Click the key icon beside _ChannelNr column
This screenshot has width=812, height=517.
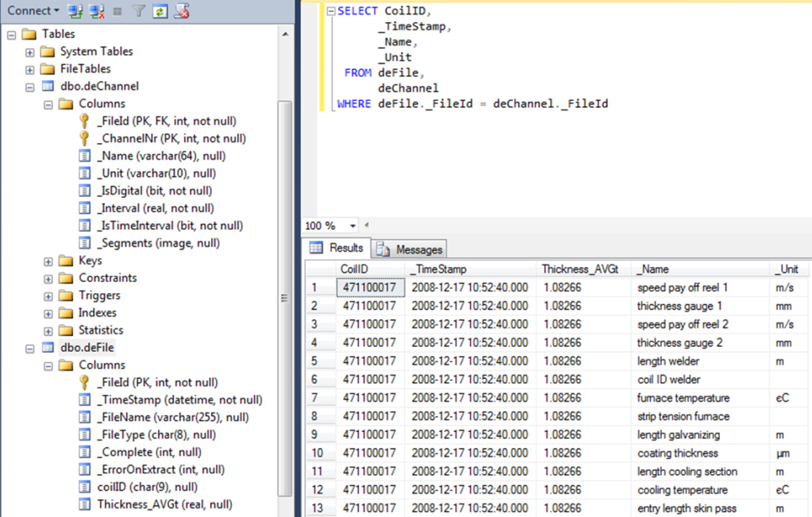[84, 138]
